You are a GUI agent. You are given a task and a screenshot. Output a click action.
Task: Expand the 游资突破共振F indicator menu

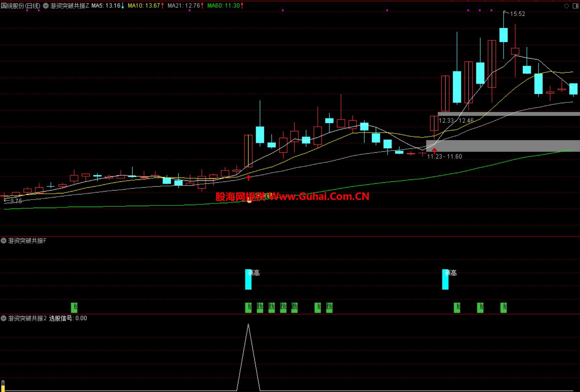4,241
